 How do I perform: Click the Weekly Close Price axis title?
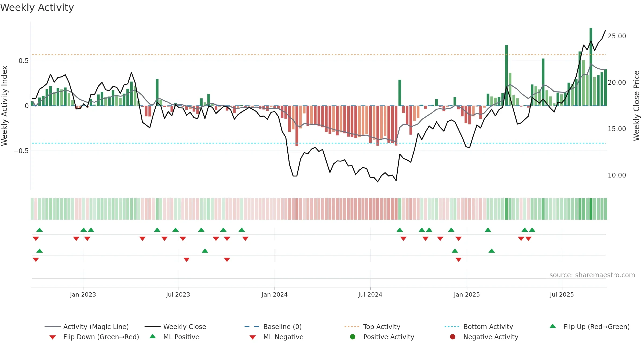(636, 106)
